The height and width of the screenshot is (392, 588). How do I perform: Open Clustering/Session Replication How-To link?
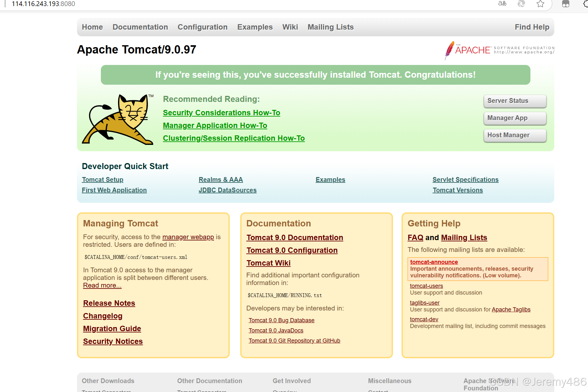[x=234, y=138]
